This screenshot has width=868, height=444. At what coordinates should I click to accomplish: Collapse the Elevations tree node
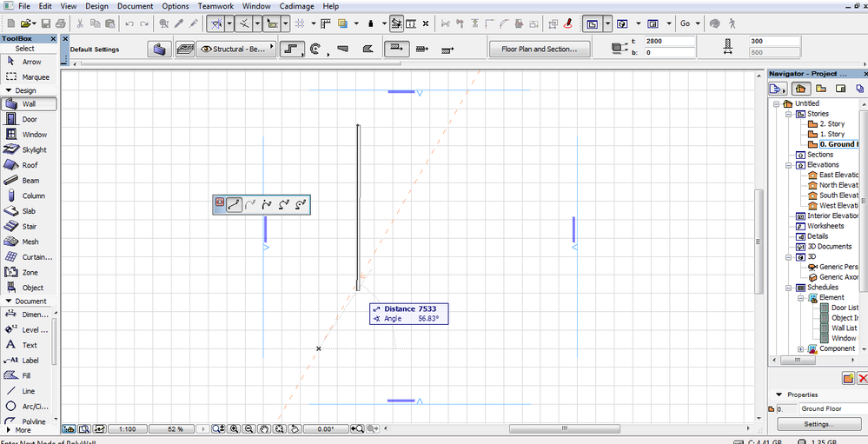[x=788, y=164]
